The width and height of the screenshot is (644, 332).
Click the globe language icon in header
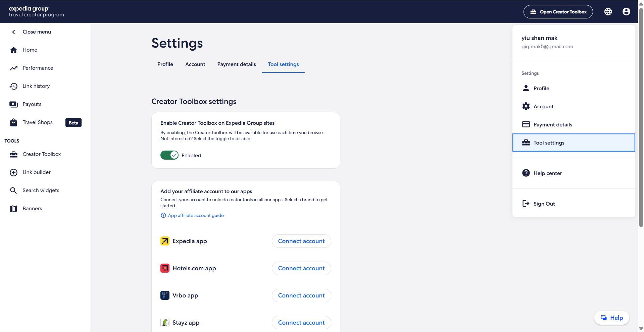pyautogui.click(x=608, y=12)
